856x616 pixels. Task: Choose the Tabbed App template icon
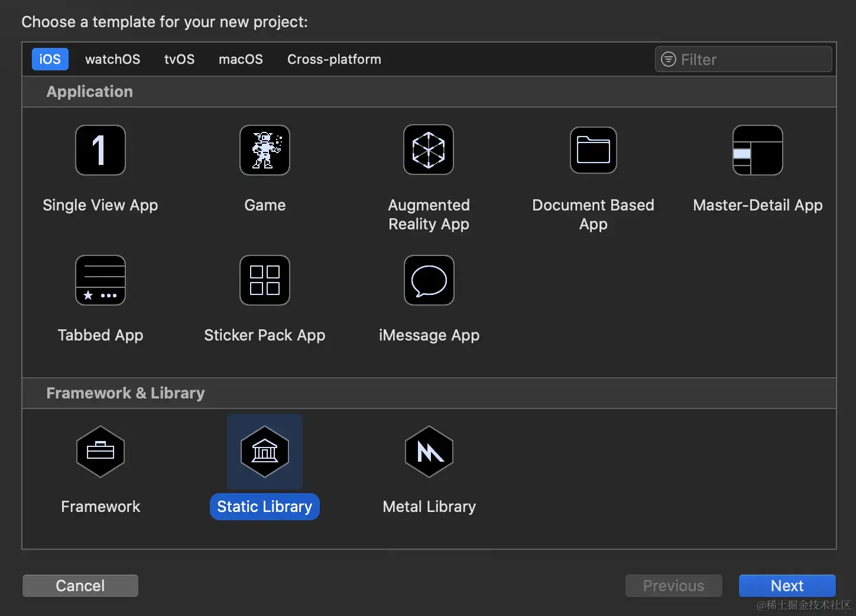click(x=100, y=280)
